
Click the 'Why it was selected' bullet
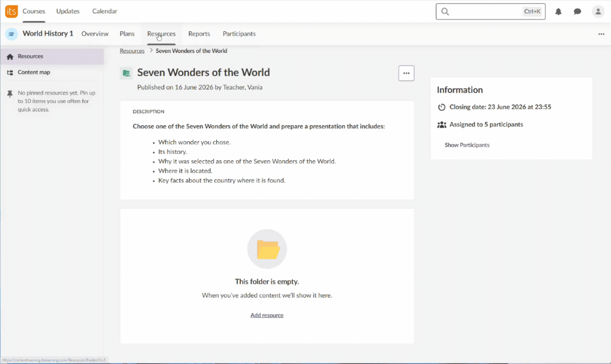(x=247, y=161)
